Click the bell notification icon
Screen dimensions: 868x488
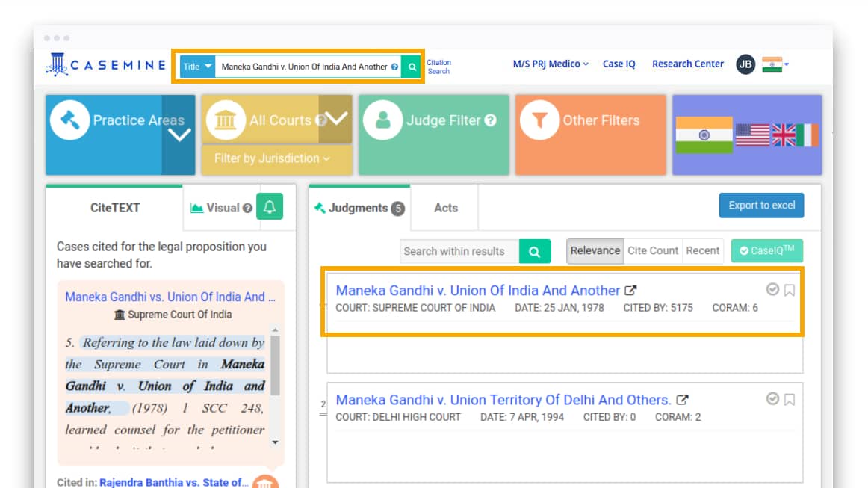coord(268,208)
